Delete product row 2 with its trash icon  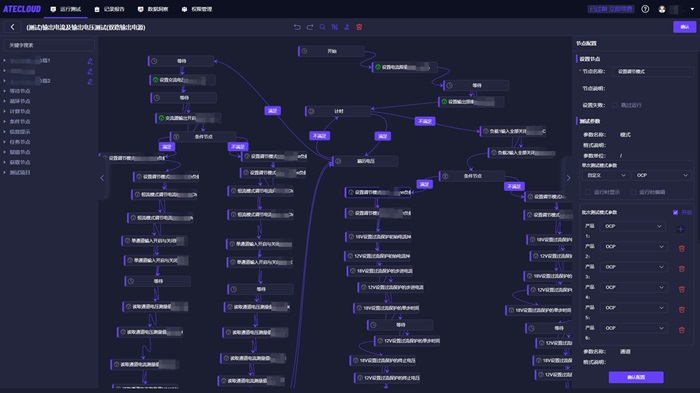pos(682,248)
